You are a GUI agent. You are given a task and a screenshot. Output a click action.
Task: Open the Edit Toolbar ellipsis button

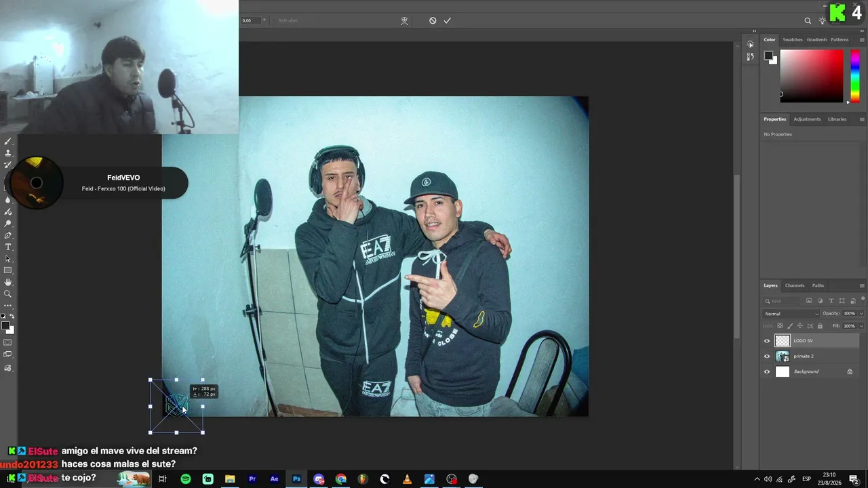pyautogui.click(x=8, y=306)
